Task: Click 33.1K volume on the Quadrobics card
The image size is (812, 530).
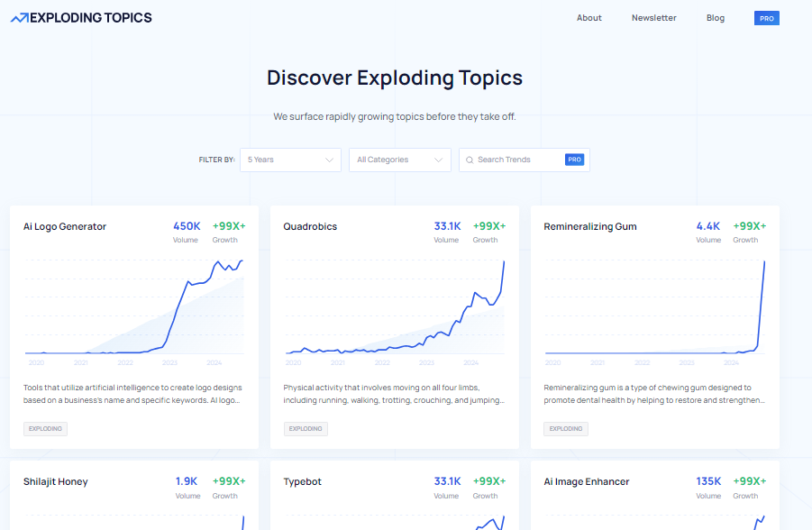Action: pos(447,226)
